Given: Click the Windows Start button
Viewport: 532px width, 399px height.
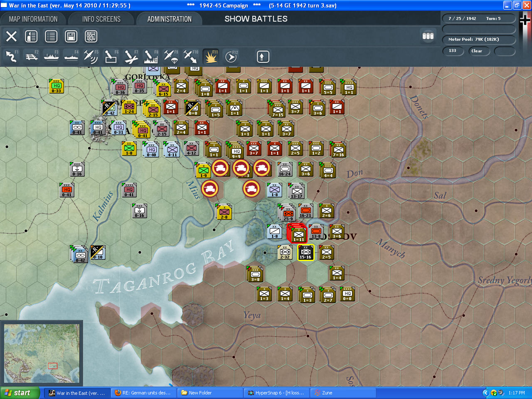Looking at the screenshot, I should tap(20, 393).
